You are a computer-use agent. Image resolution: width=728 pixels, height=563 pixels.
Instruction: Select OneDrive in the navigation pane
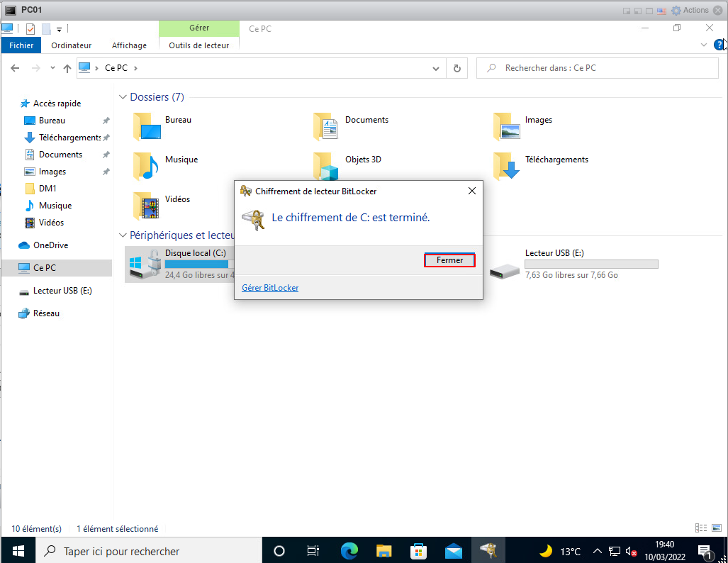(50, 245)
